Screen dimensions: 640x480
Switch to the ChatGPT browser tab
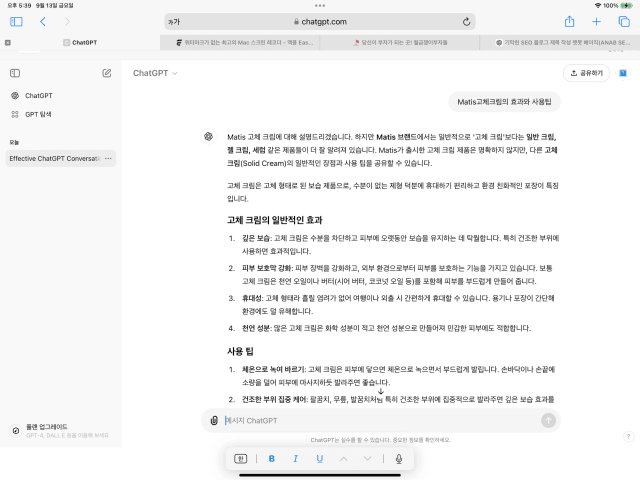(x=80, y=42)
